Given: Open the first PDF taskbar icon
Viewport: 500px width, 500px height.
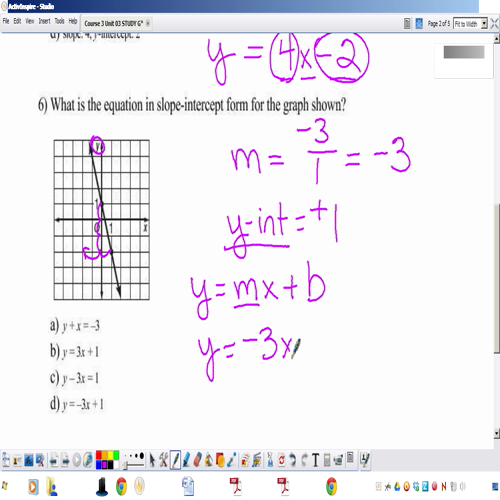Looking at the screenshot, I should (236, 487).
